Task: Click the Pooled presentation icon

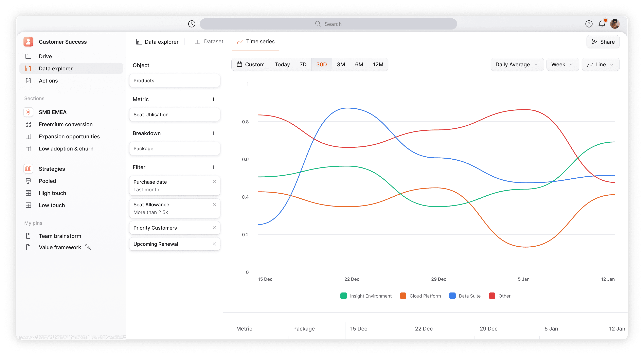Action: click(x=28, y=181)
